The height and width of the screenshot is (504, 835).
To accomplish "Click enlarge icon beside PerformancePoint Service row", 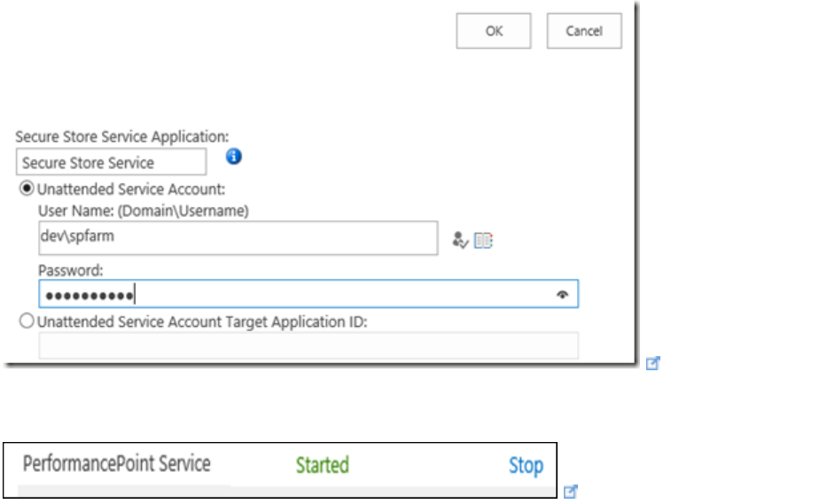I will (x=572, y=490).
